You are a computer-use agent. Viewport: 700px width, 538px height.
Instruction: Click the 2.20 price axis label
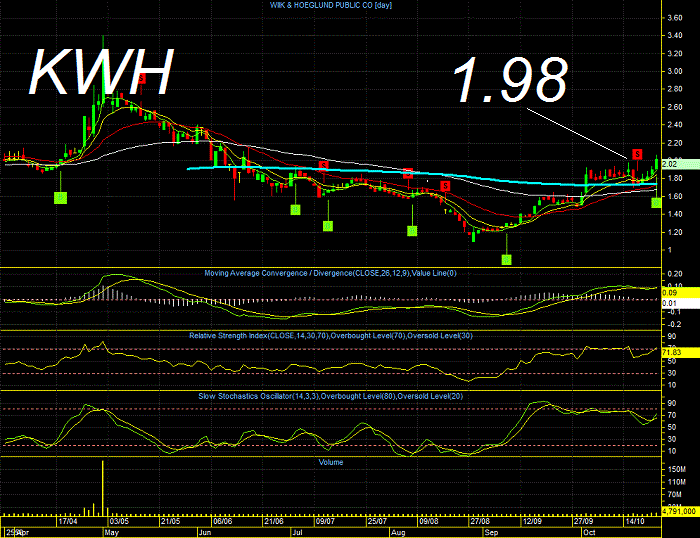[675, 143]
